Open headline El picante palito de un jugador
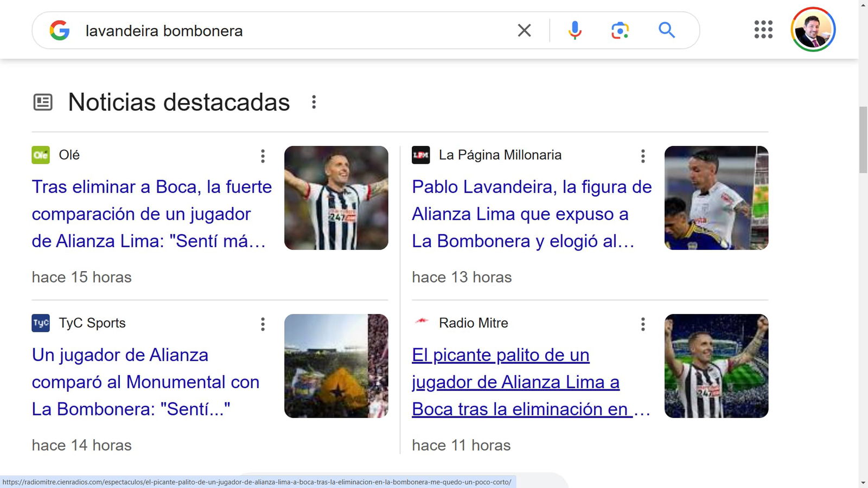The image size is (868, 488). (x=531, y=382)
